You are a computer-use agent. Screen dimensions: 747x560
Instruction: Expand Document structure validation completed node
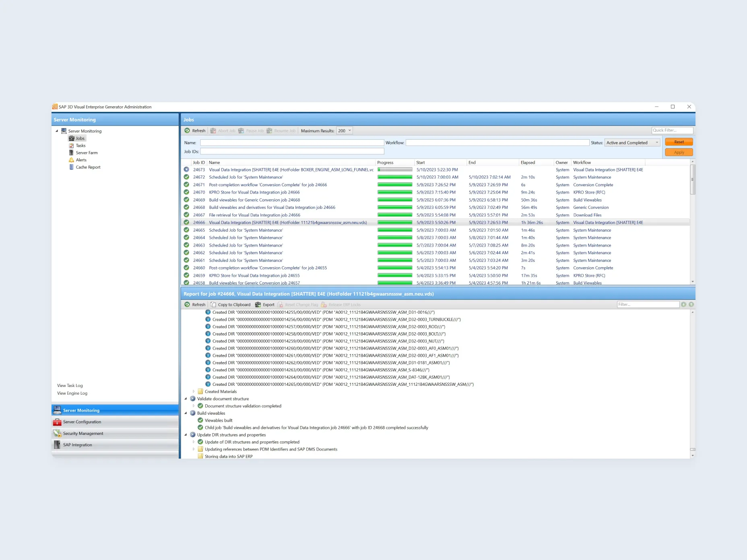[194, 406]
